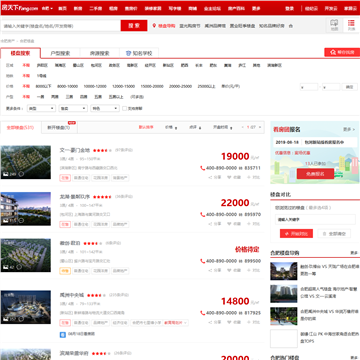Favorite the 22000 listing with heart icon
The width and height of the screenshot is (360, 360).
(x=234, y=224)
